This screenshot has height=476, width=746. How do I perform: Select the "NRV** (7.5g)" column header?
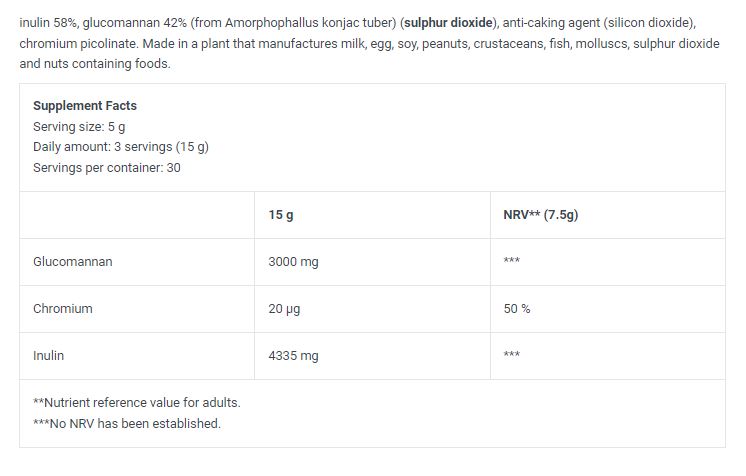(540, 215)
